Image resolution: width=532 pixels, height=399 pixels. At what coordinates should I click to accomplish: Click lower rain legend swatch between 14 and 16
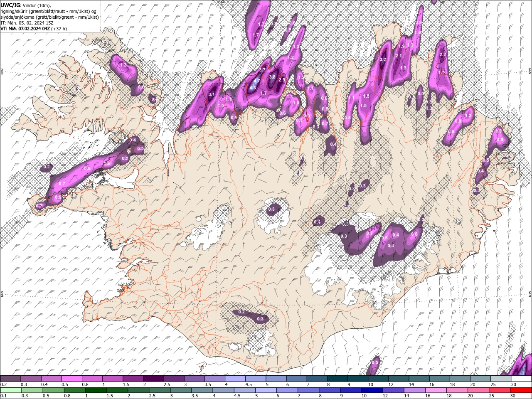point(415,390)
